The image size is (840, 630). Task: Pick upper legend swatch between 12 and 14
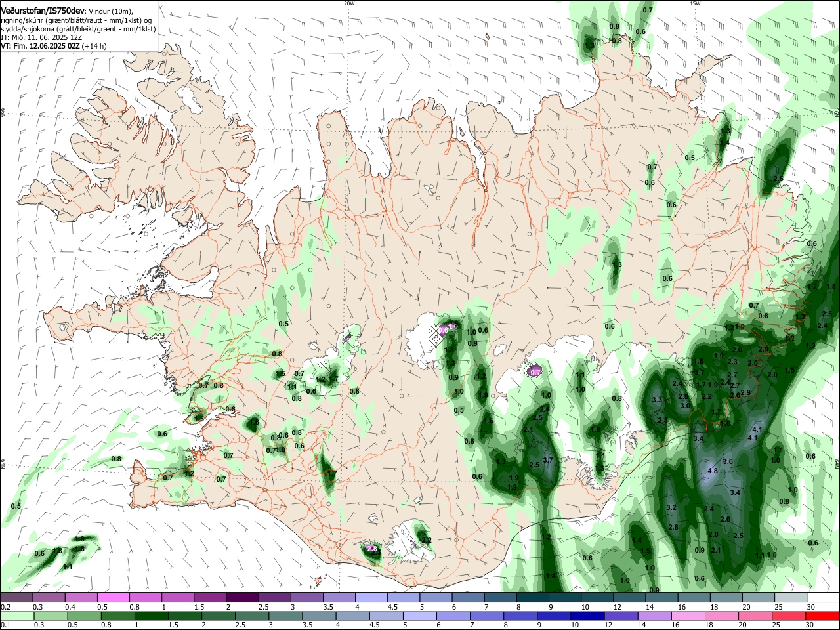click(629, 597)
